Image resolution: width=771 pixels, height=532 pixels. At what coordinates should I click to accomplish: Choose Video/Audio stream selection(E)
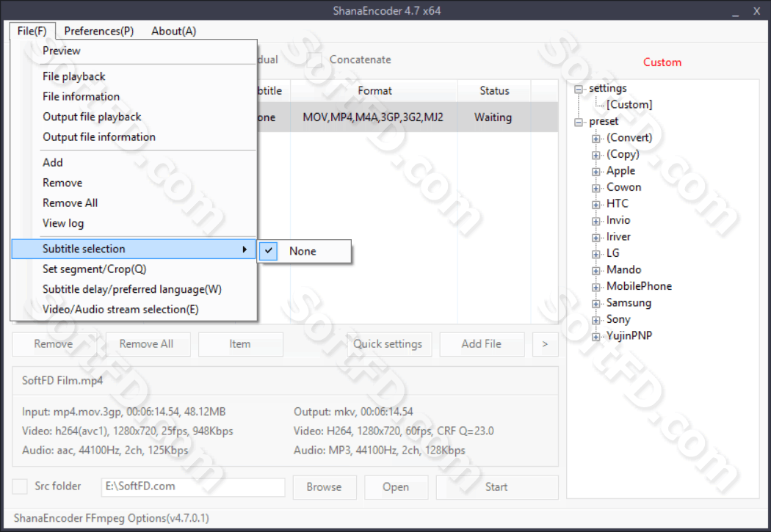(134, 309)
